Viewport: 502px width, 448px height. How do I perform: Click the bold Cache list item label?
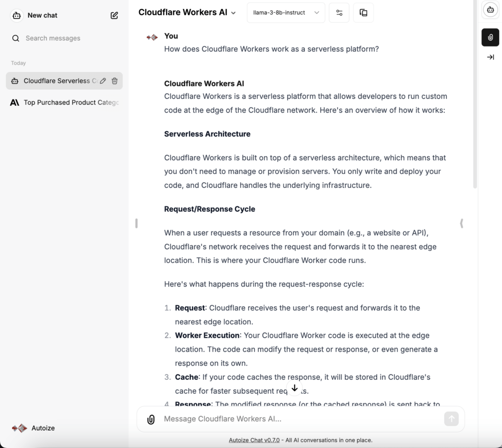[x=186, y=377]
